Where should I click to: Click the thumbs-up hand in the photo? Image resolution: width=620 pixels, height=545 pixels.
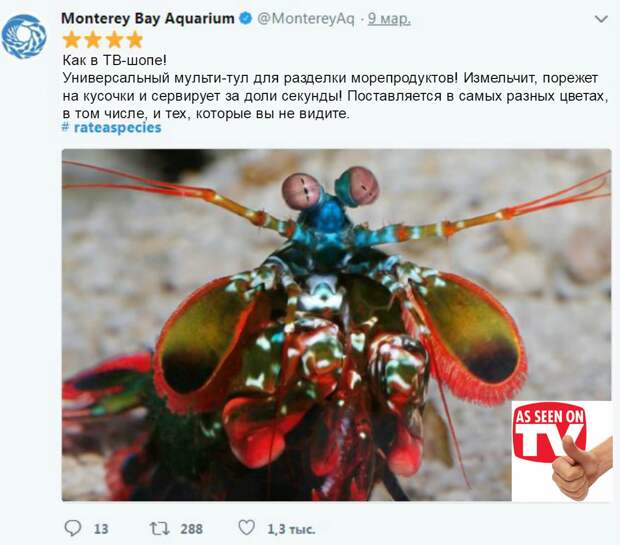(x=579, y=467)
